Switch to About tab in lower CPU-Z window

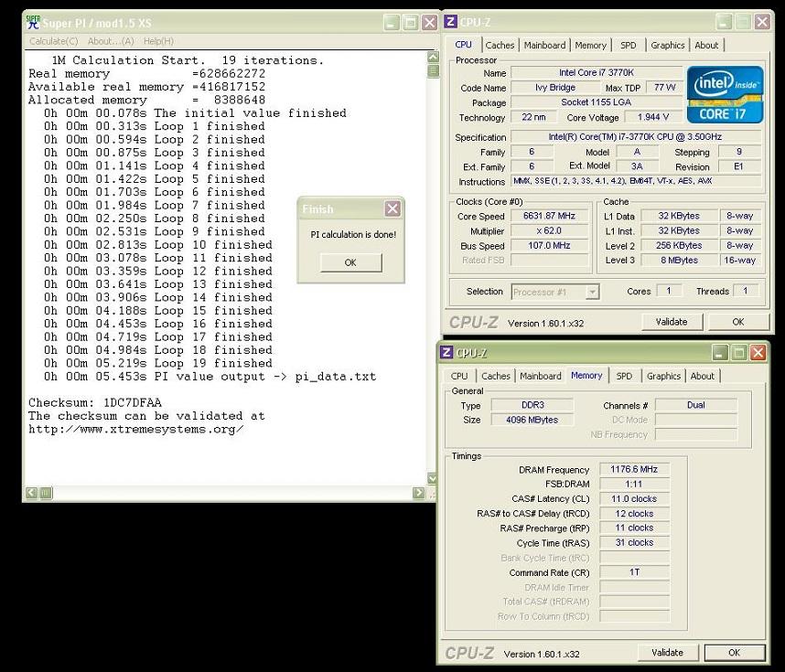pyautogui.click(x=703, y=376)
